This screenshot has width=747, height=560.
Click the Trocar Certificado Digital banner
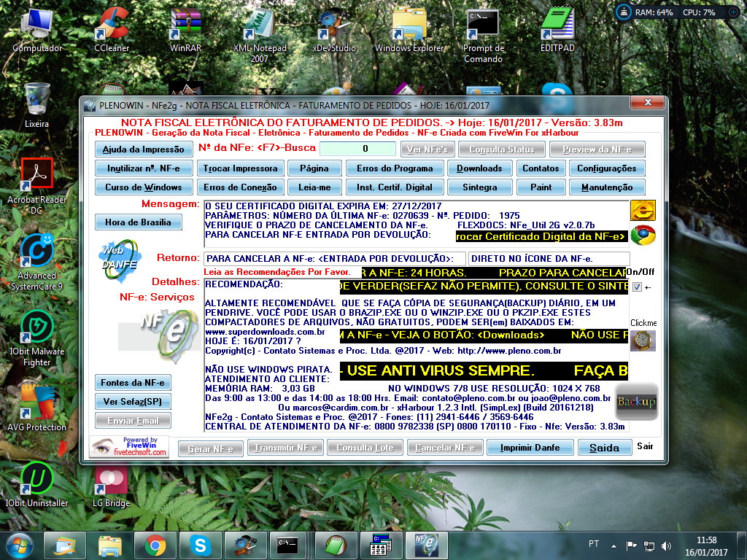point(542,236)
